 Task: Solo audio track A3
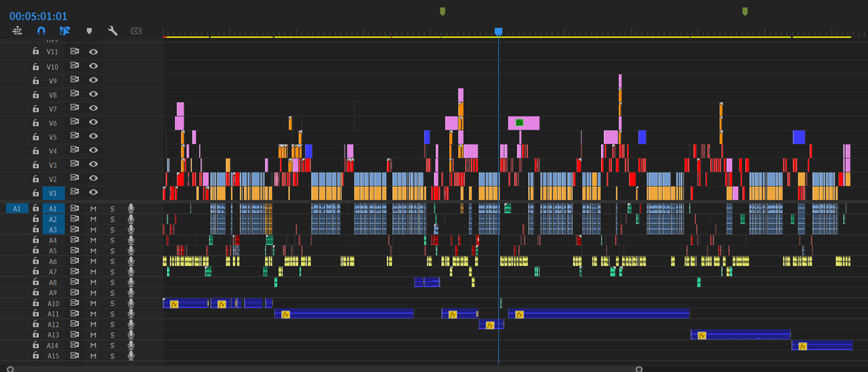(112, 229)
